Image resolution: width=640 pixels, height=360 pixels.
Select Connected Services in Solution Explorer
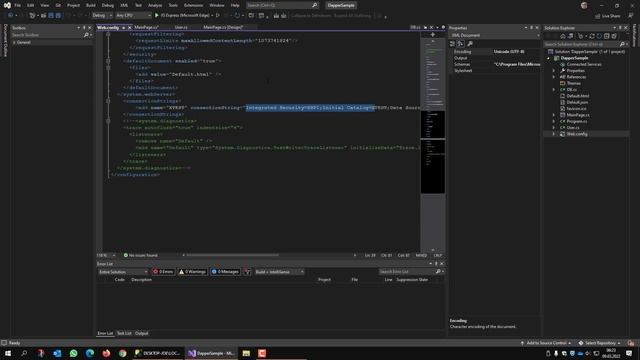pyautogui.click(x=584, y=64)
